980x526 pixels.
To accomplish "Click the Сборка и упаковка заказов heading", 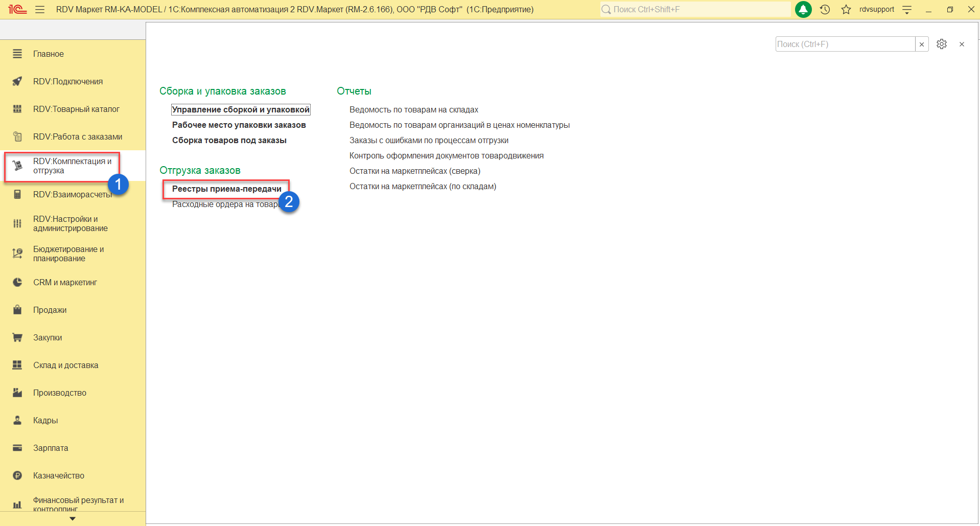I will click(x=223, y=91).
